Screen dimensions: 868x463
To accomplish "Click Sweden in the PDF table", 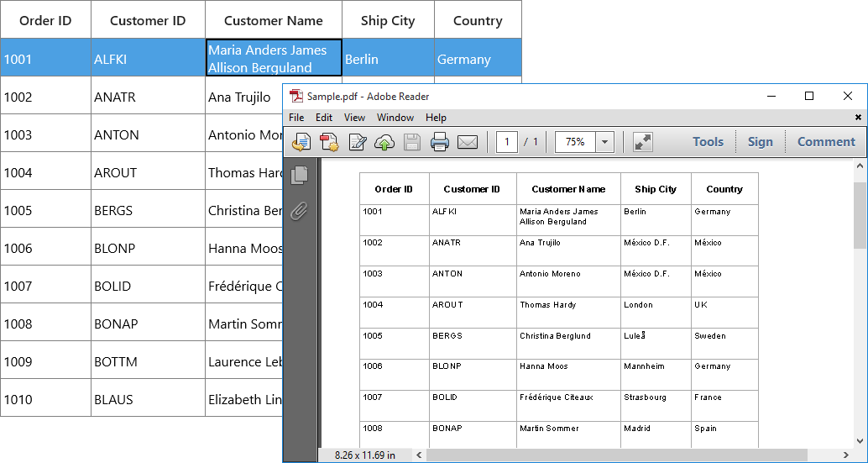I will point(709,335).
